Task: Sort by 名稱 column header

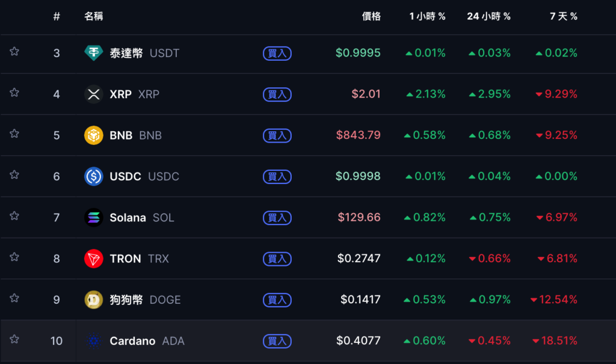Action: point(93,16)
